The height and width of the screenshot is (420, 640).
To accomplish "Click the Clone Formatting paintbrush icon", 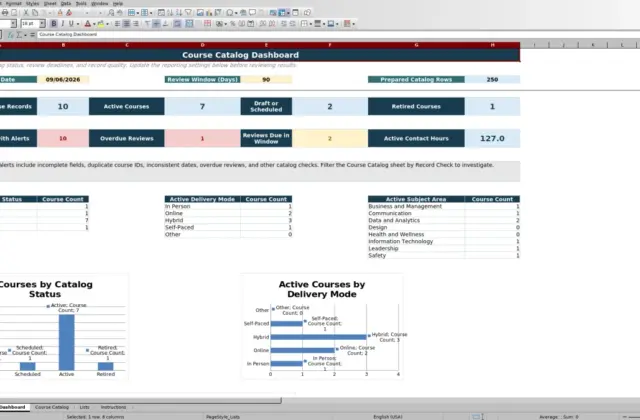I will point(60,13).
